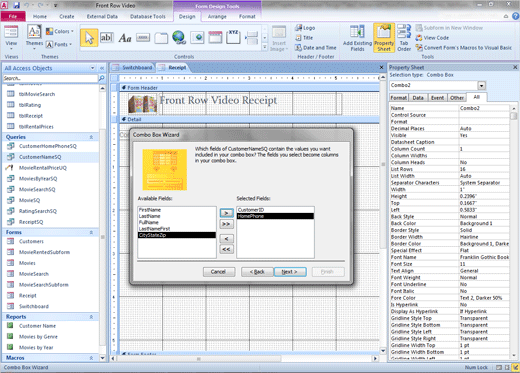Screen dimensions: 520x373
Task: Switch to Database Tools tab
Action: pyautogui.click(x=148, y=16)
